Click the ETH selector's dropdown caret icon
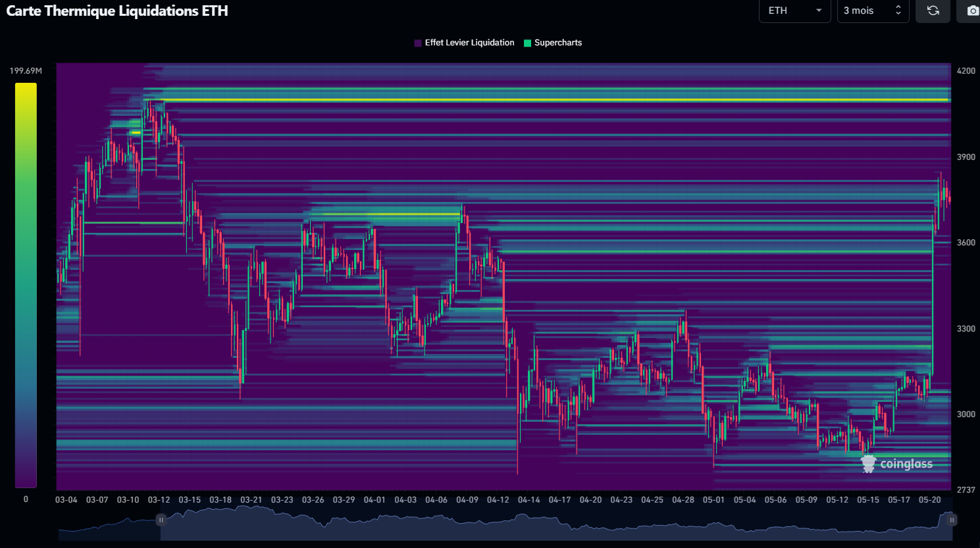 coord(819,11)
